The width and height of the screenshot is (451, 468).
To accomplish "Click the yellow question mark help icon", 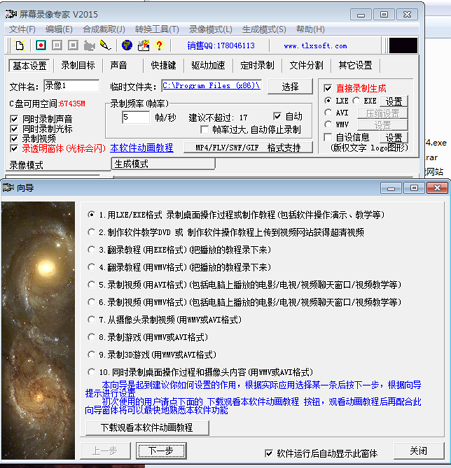I will [x=160, y=45].
